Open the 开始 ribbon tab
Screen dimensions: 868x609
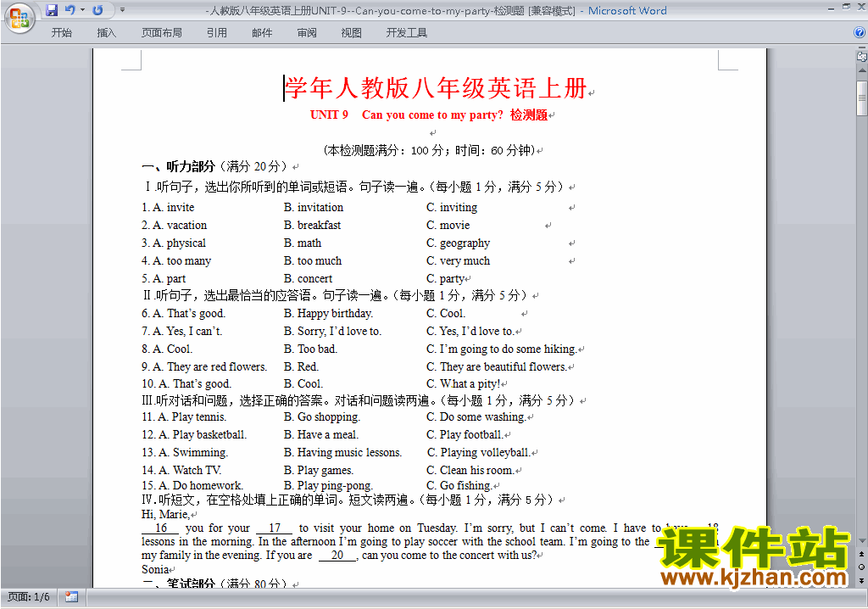(61, 33)
